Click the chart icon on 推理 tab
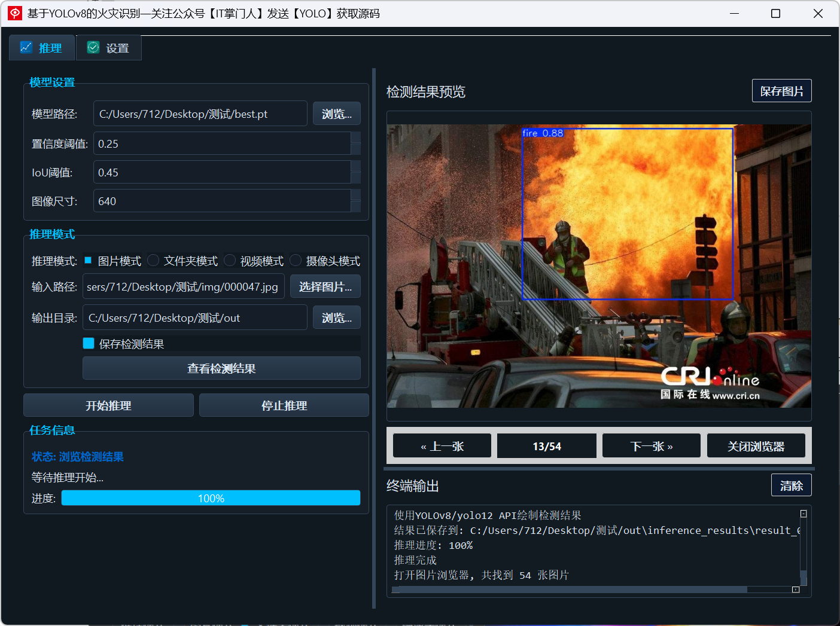The width and height of the screenshot is (840, 626). 26,47
